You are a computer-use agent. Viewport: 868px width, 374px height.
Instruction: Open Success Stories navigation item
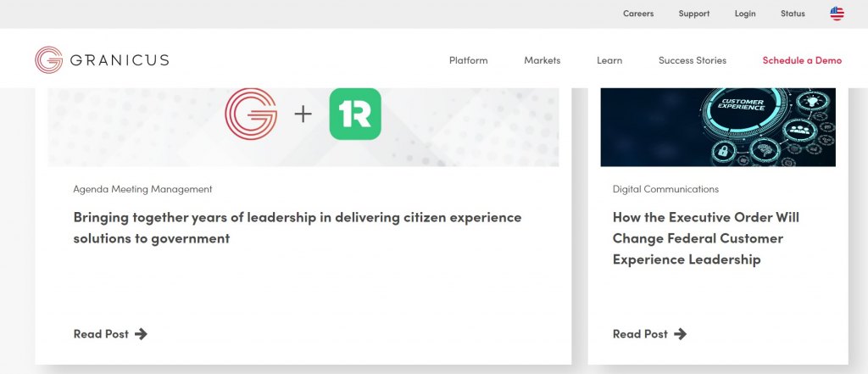coord(692,60)
